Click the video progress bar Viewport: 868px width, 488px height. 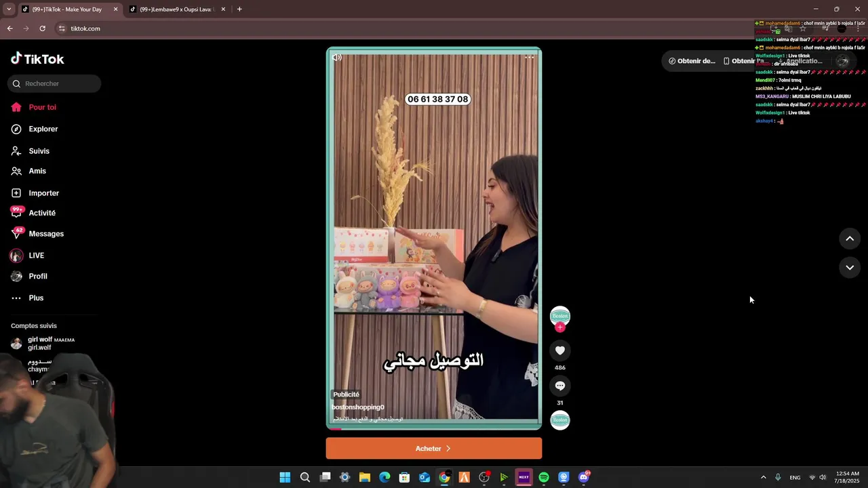click(434, 428)
